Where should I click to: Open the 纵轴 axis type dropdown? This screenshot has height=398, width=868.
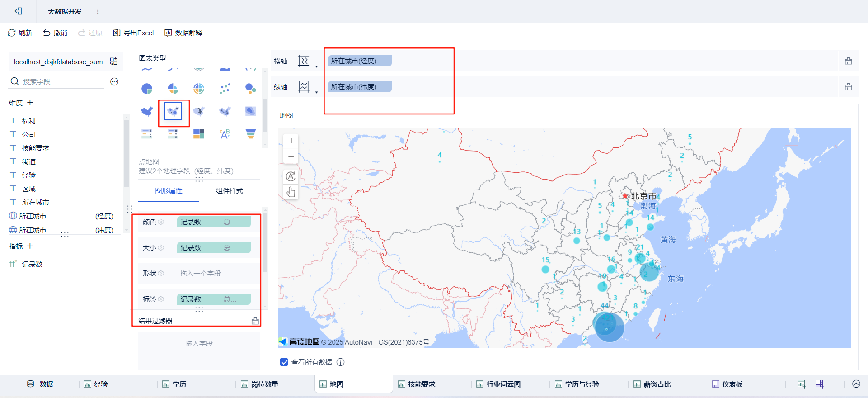308,87
